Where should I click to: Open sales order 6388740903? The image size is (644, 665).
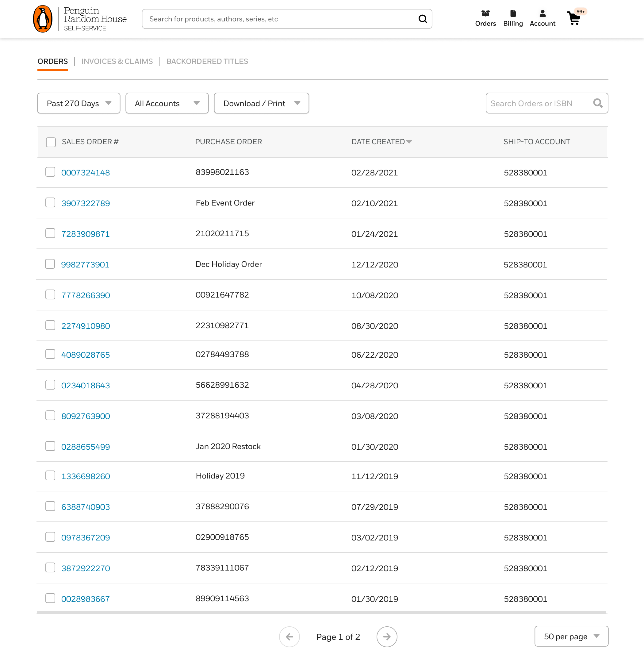tap(86, 507)
